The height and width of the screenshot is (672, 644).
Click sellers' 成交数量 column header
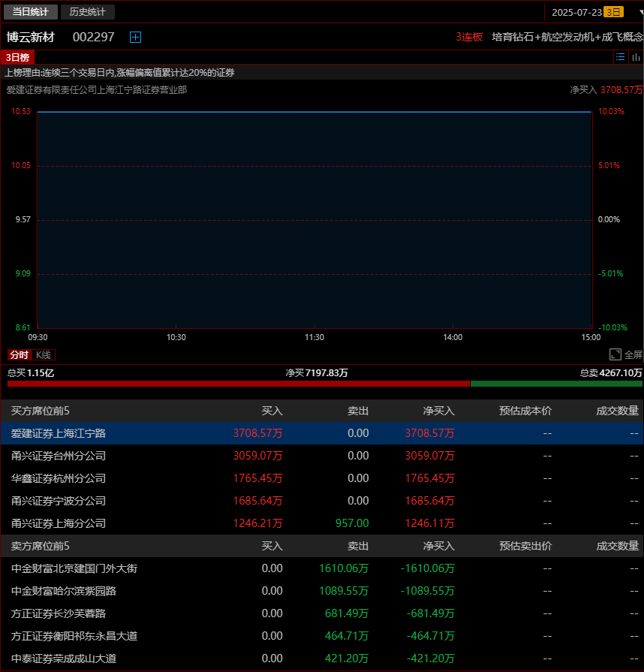[618, 546]
